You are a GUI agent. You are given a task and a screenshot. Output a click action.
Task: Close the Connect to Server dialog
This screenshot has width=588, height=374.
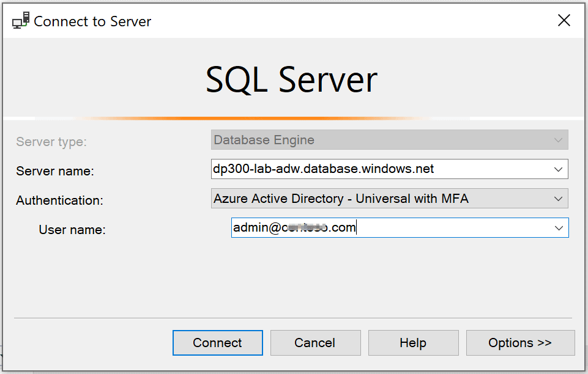tap(564, 20)
